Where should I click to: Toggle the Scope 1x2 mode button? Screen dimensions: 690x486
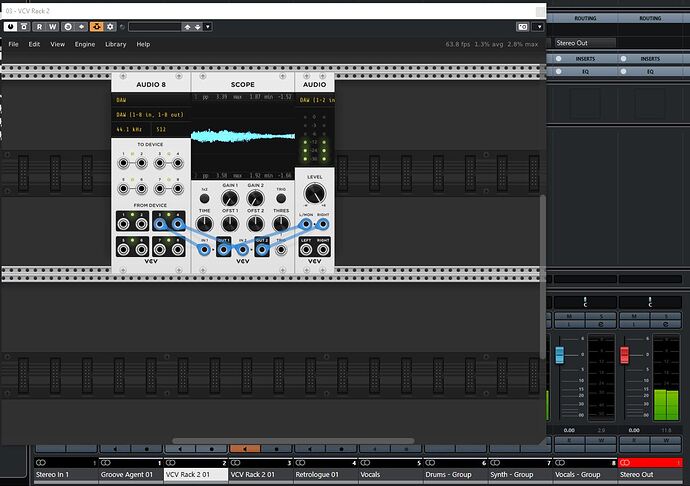click(204, 199)
